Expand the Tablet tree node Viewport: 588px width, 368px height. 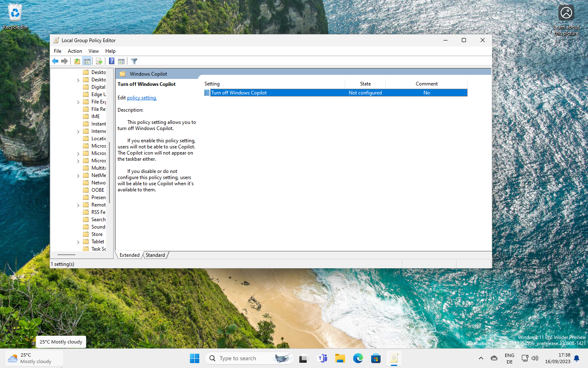click(78, 241)
